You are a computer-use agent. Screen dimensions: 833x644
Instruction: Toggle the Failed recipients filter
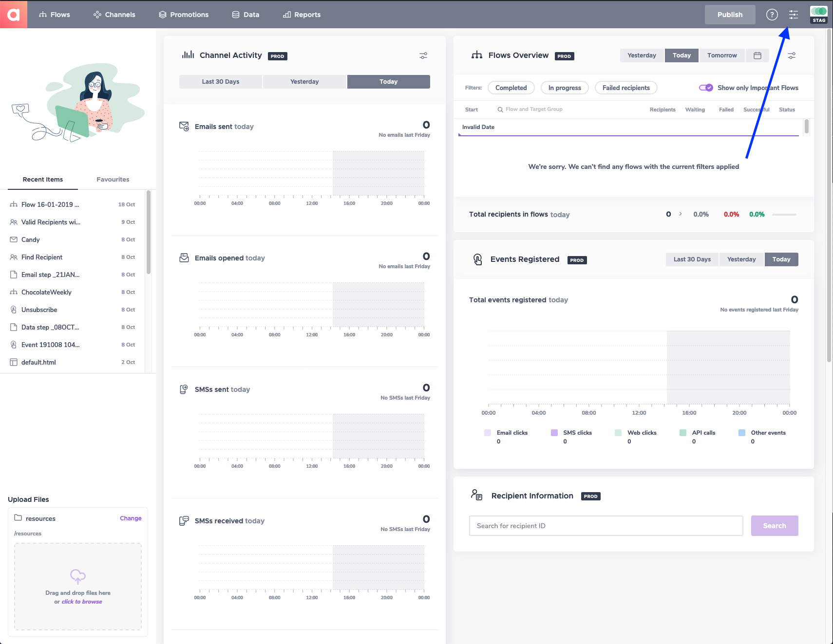[626, 88]
